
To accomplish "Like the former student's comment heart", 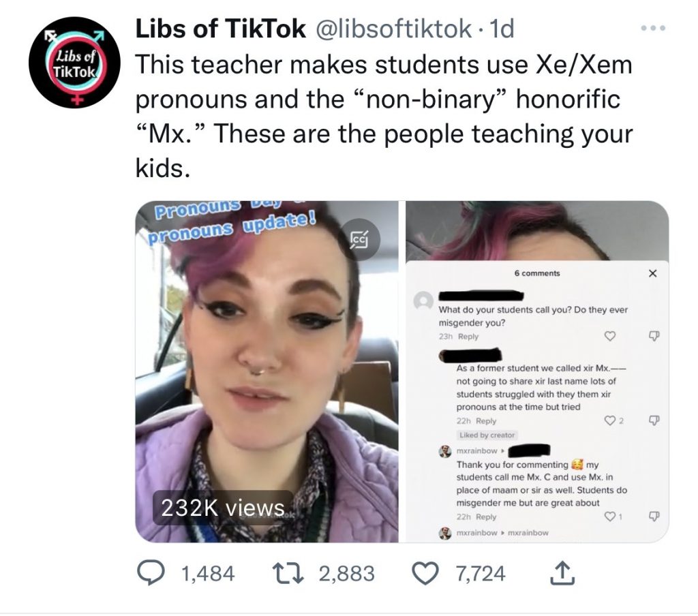I will coord(610,420).
